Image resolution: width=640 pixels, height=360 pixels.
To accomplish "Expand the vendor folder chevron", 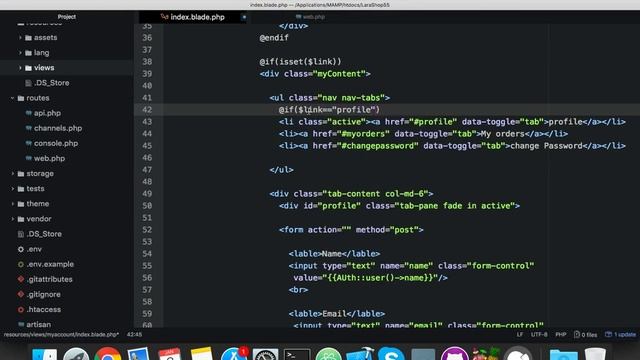I will click(x=12, y=219).
